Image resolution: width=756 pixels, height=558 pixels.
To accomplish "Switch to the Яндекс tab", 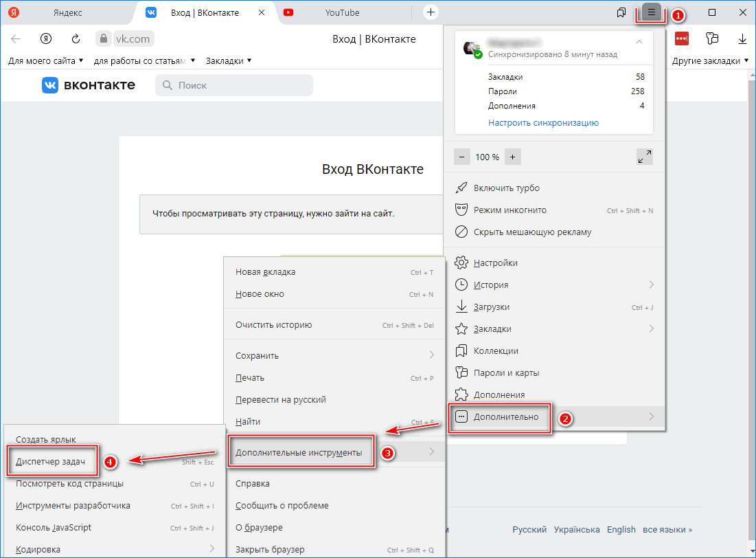I will (x=67, y=12).
